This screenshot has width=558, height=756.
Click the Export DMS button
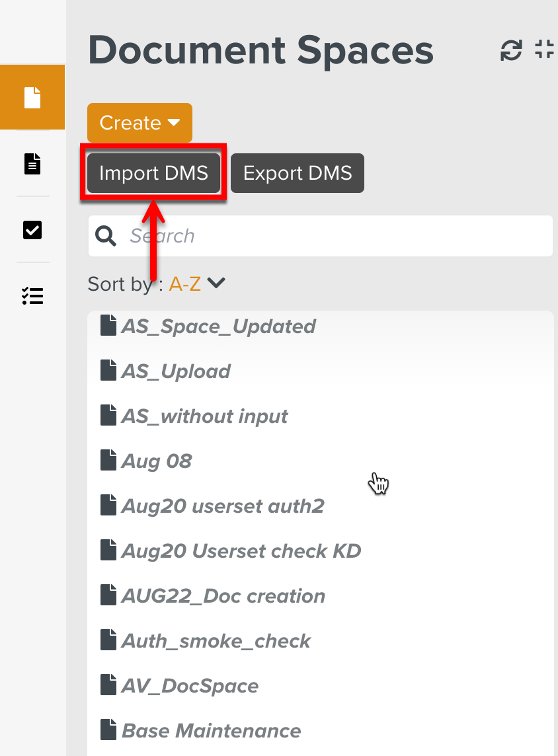298,173
